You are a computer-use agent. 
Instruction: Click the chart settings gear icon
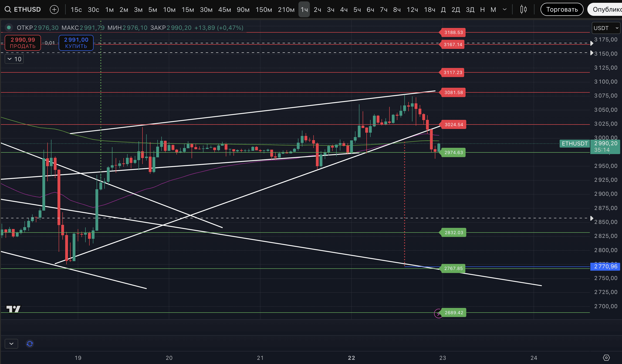(x=606, y=357)
